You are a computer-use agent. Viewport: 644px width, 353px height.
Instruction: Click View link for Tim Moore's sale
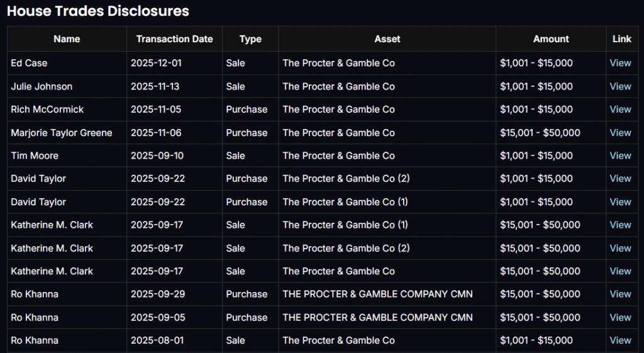pos(620,155)
